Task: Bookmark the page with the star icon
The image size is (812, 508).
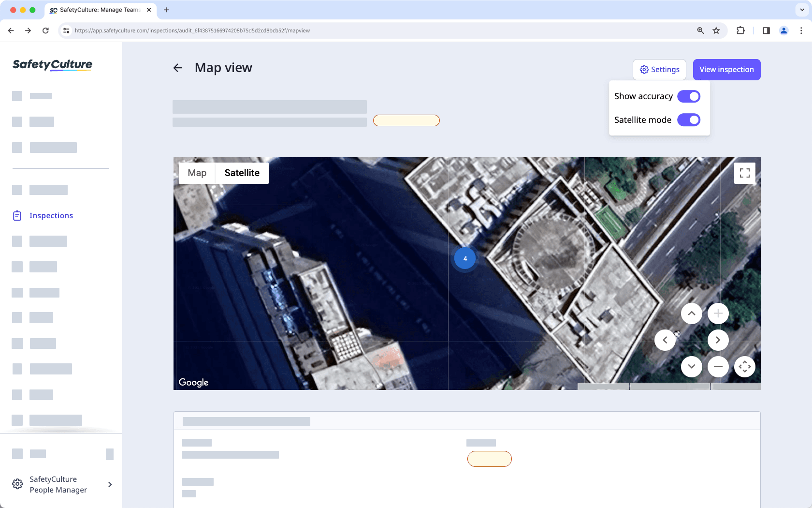Action: pyautogui.click(x=716, y=30)
